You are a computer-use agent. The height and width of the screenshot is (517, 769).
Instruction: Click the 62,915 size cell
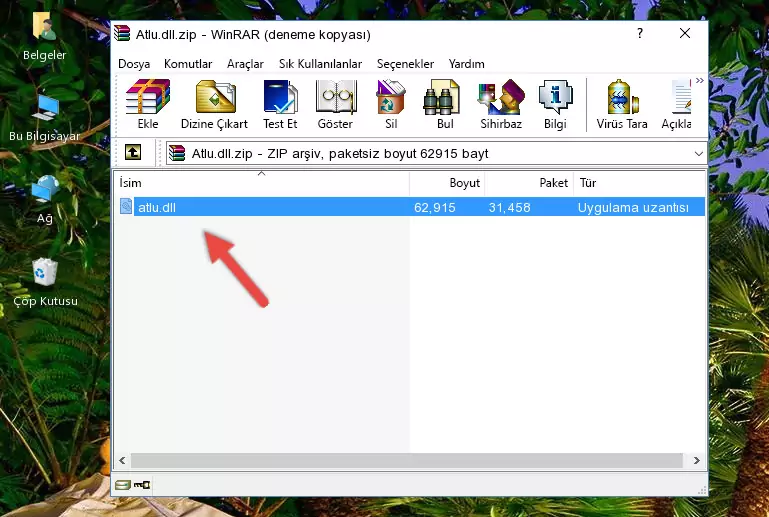click(x=435, y=207)
